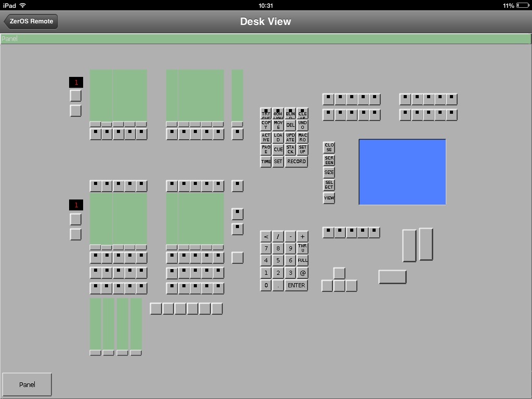532x399 pixels.
Task: Tap keypad number 6
Action: (x=290, y=261)
